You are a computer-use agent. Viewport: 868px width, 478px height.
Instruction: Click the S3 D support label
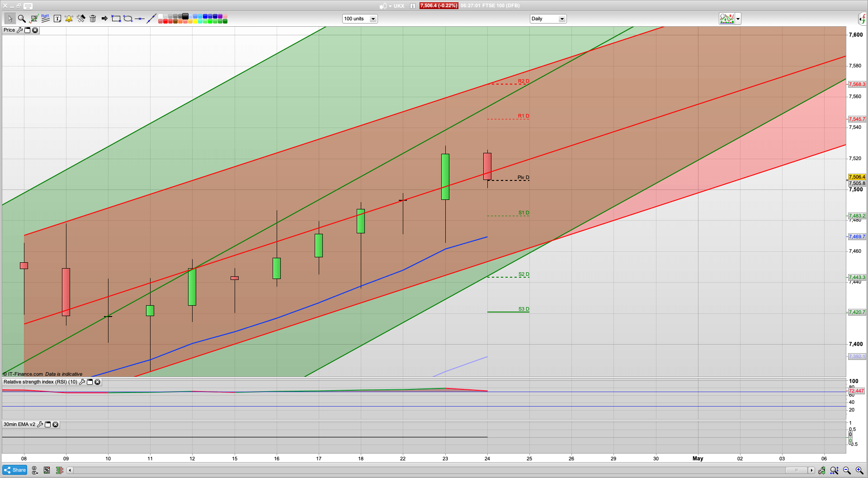pos(524,309)
